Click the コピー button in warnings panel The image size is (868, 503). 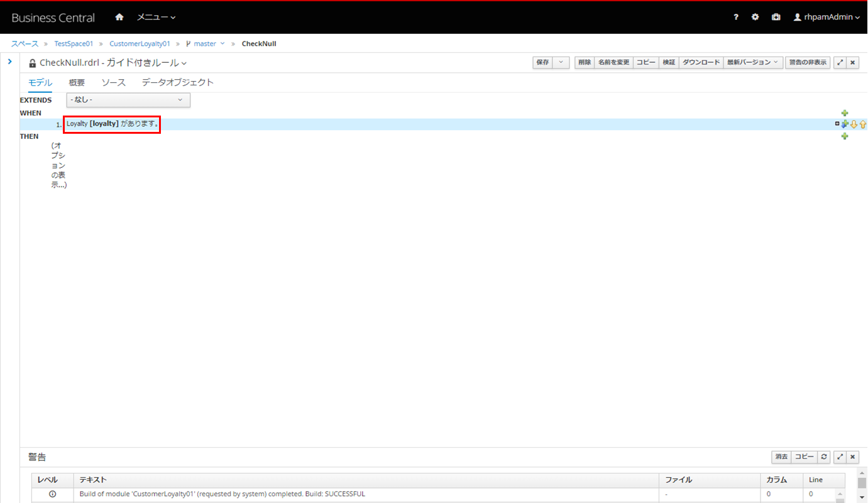coord(805,457)
